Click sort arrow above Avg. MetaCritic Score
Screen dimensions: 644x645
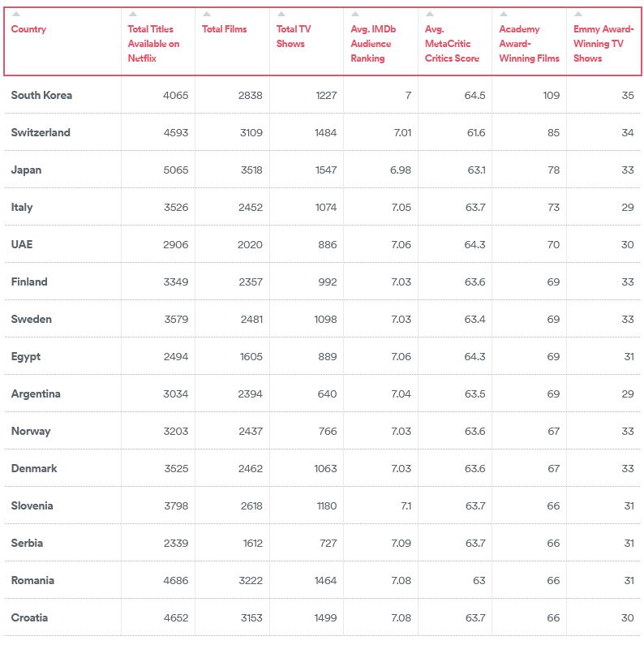pos(430,14)
